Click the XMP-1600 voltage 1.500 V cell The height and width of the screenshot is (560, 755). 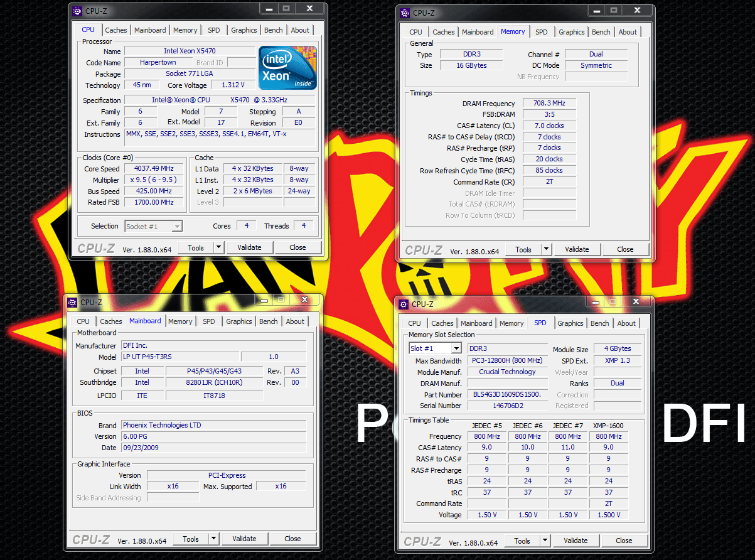[x=608, y=515]
